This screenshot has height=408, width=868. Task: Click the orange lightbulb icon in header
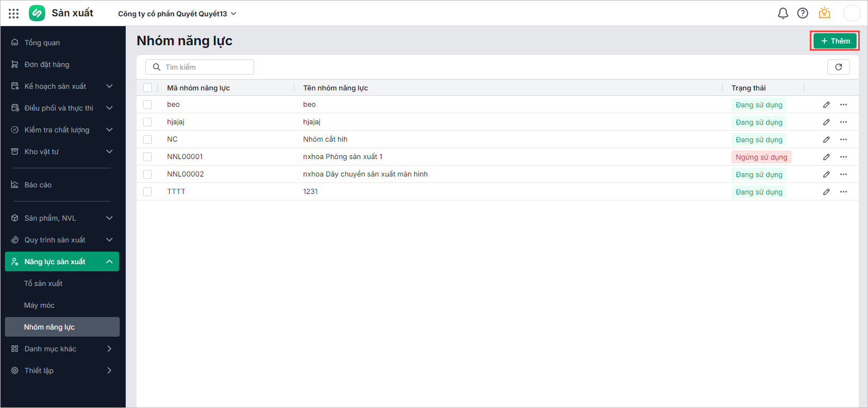click(x=824, y=13)
